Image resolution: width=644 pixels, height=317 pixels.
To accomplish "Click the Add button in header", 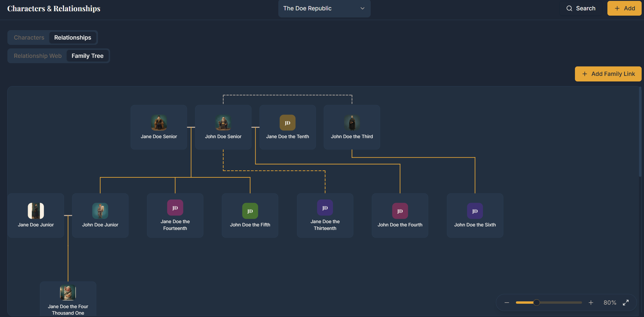I will click(624, 8).
